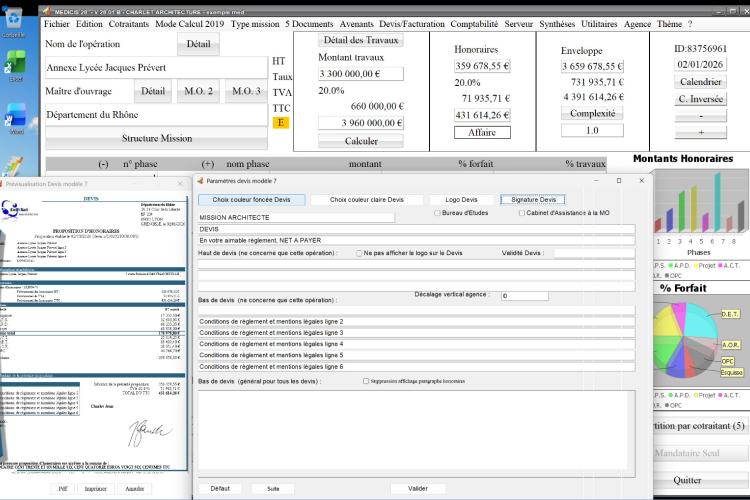Click the C. Inversée button

700,99
